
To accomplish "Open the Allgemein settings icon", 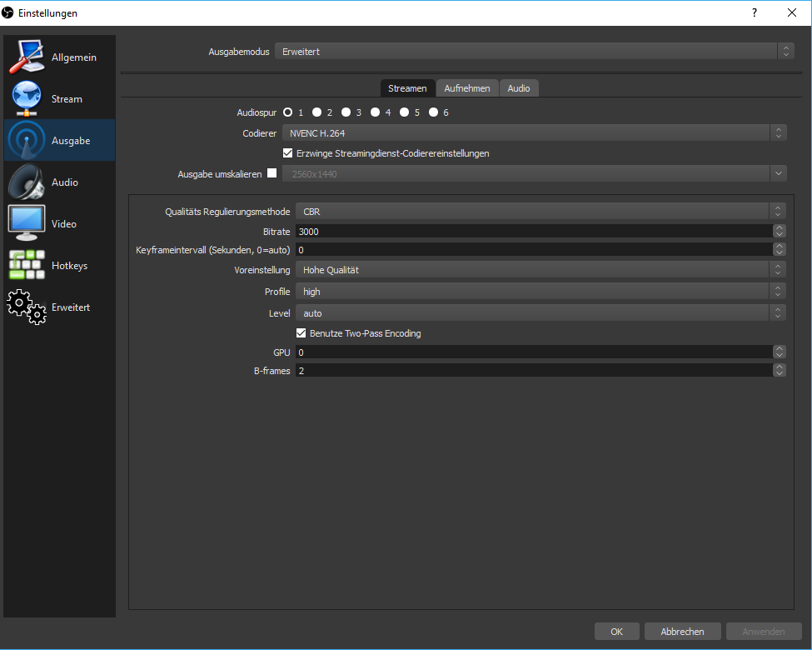I will [27, 57].
